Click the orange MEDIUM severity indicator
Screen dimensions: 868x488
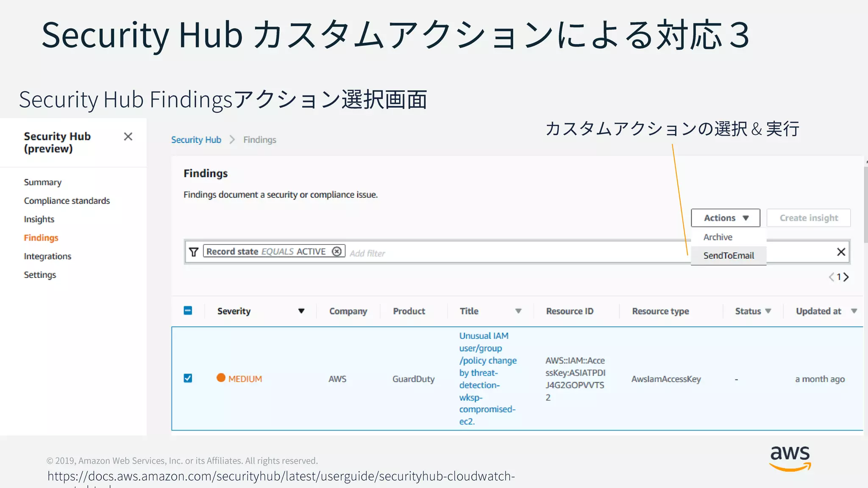tap(221, 378)
